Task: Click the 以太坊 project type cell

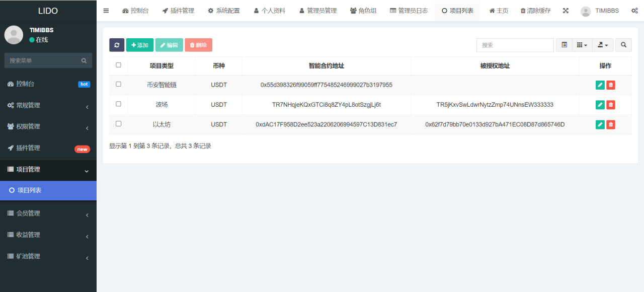Action: (x=162, y=124)
